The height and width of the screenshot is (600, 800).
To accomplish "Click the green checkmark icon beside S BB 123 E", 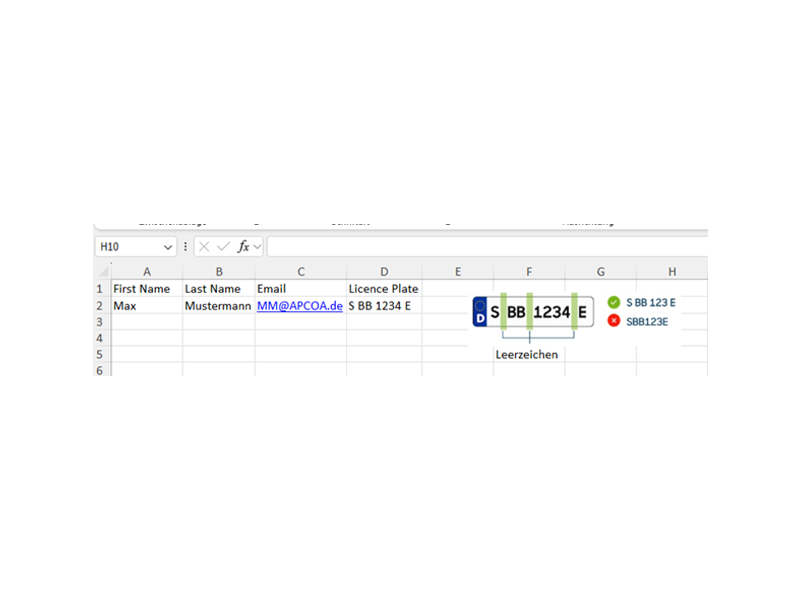I will (x=613, y=302).
